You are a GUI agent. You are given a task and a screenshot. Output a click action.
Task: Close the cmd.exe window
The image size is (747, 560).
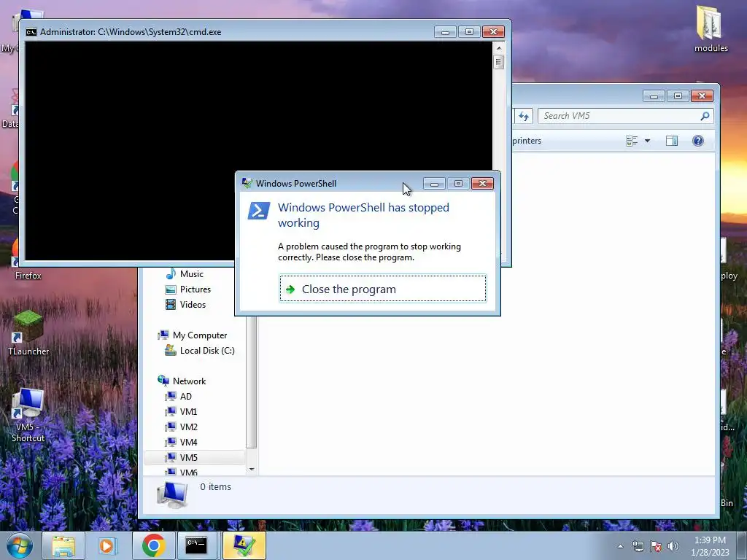494,32
